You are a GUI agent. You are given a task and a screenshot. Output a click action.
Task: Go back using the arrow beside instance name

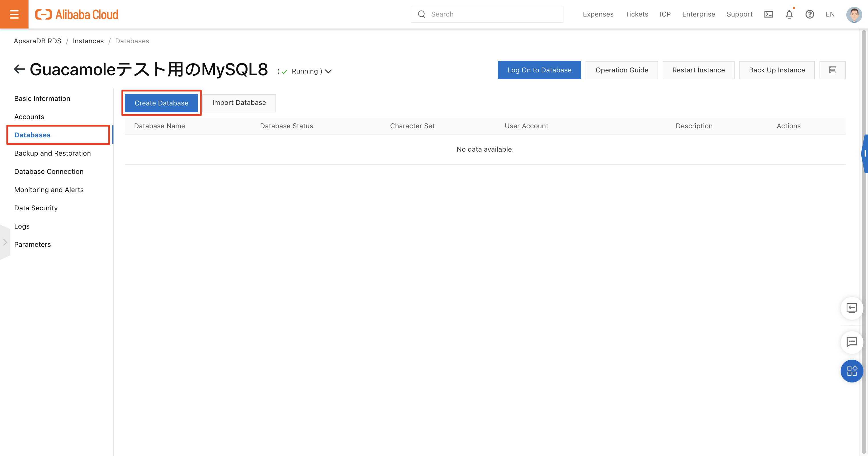tap(19, 69)
